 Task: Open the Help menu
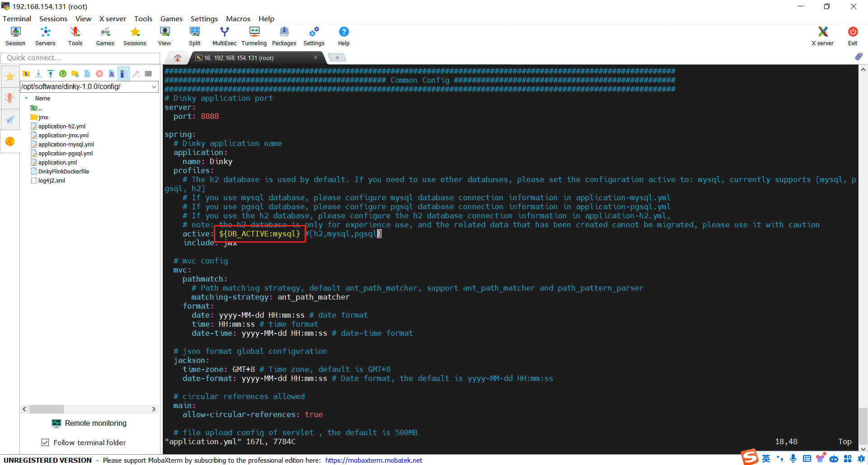click(266, 19)
